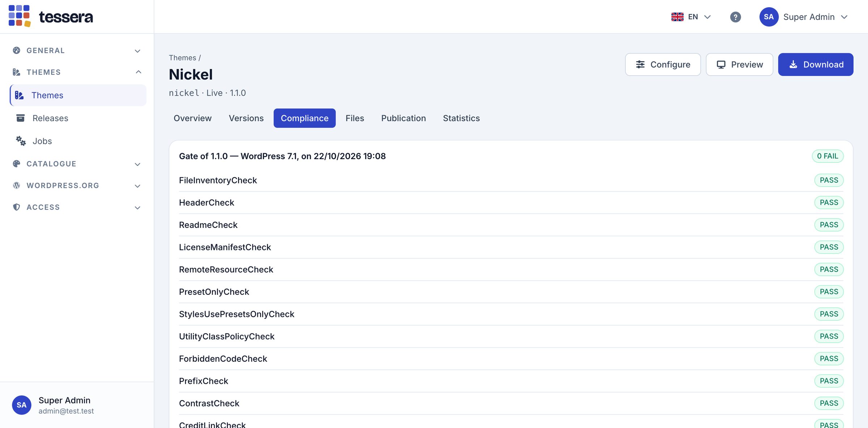Click the tessera logo icon
The height and width of the screenshot is (428, 868).
pos(20,16)
